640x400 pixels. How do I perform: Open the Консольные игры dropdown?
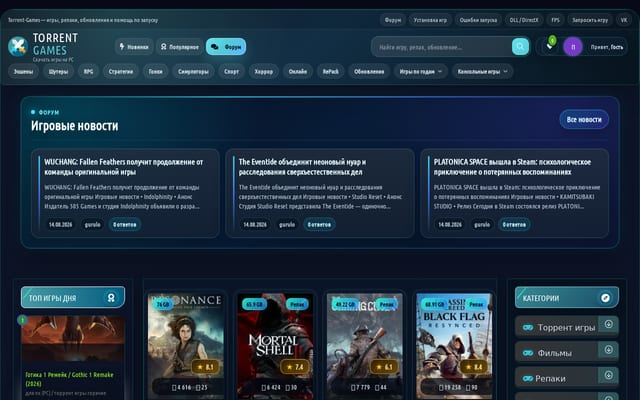[482, 71]
